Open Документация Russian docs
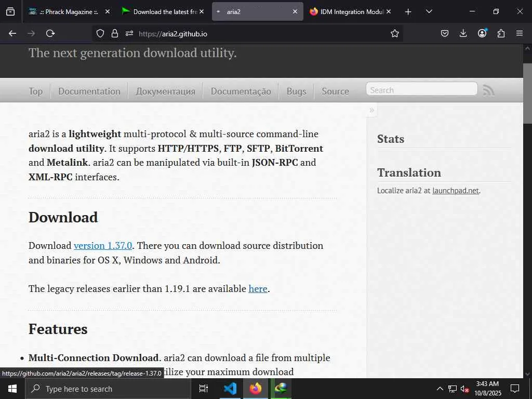This screenshot has height=399, width=532. 166,91
